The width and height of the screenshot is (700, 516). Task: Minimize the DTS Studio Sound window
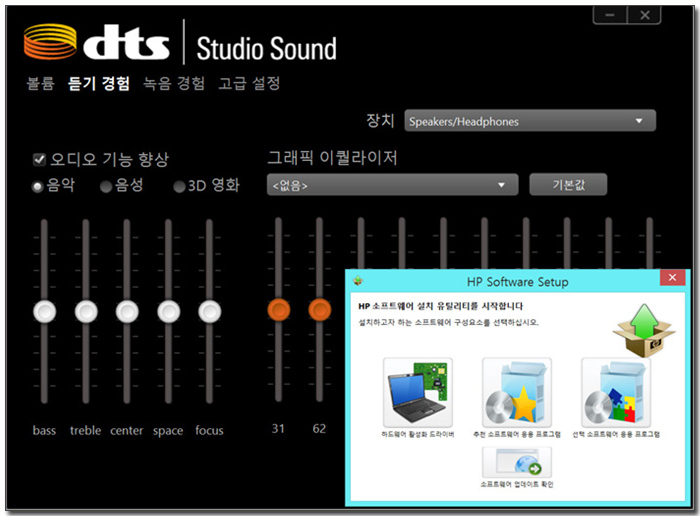tap(610, 15)
